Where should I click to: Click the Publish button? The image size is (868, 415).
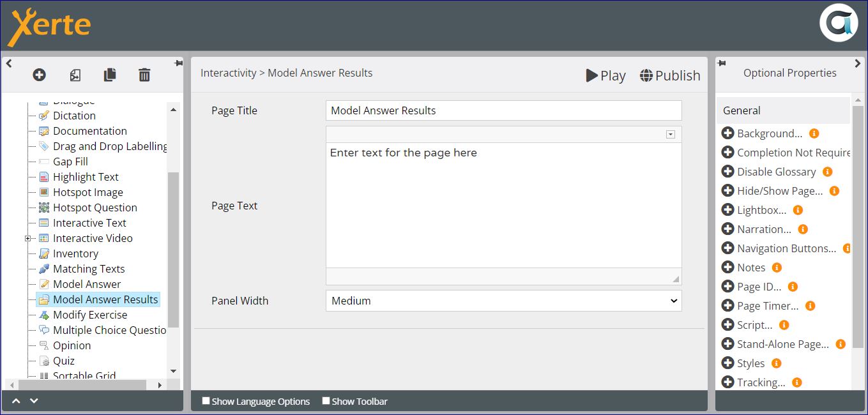click(x=670, y=75)
